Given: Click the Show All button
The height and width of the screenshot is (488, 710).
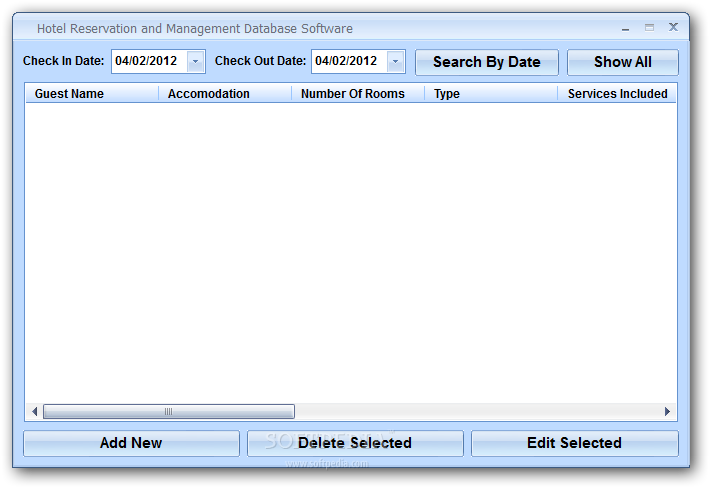Looking at the screenshot, I should pos(623,62).
